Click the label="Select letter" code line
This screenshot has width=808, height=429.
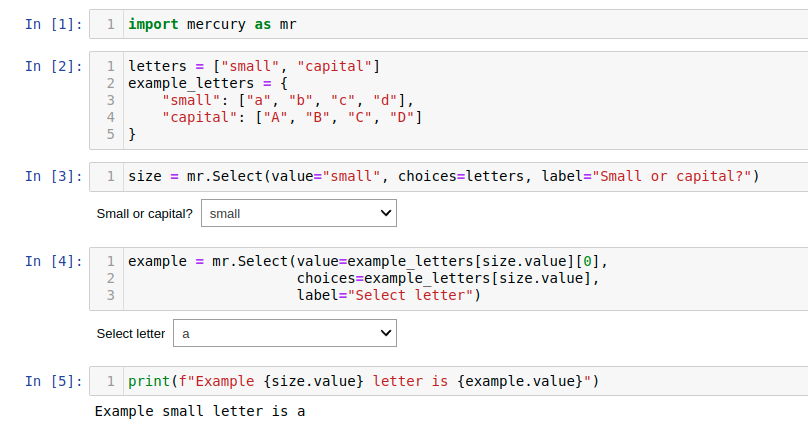click(388, 295)
